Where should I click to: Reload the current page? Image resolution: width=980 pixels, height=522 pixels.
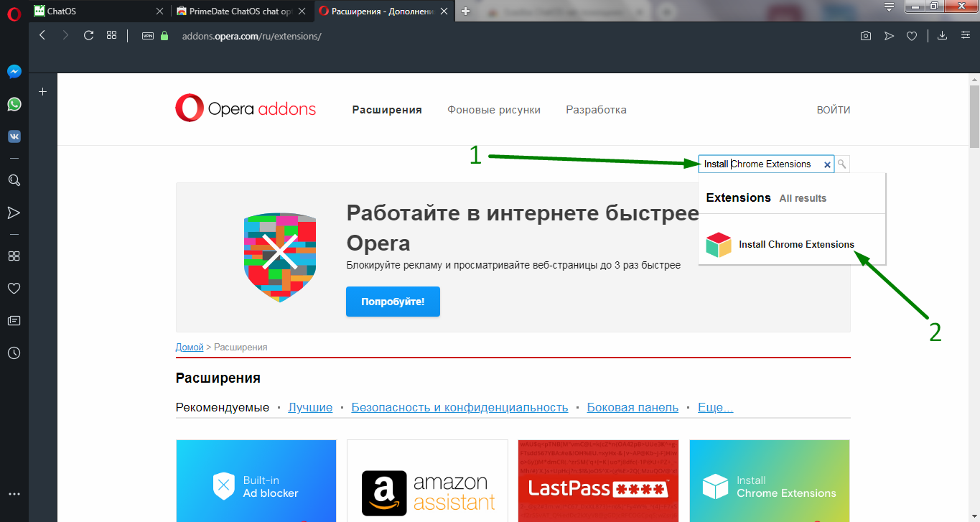[x=88, y=35]
